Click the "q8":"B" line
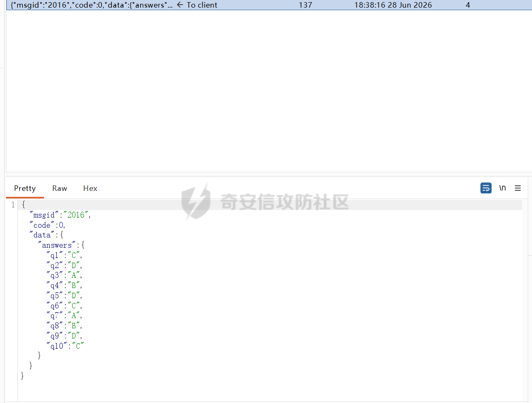The image size is (532, 403). tap(64, 326)
